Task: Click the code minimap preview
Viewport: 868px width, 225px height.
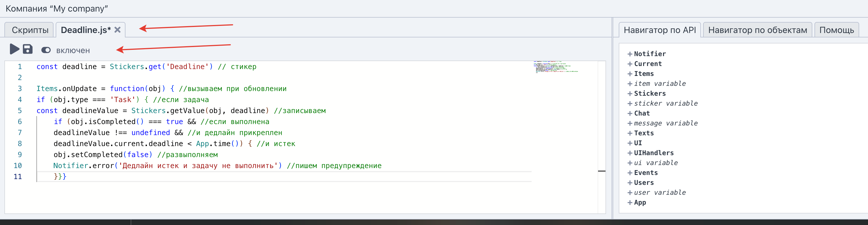Action: pyautogui.click(x=555, y=67)
